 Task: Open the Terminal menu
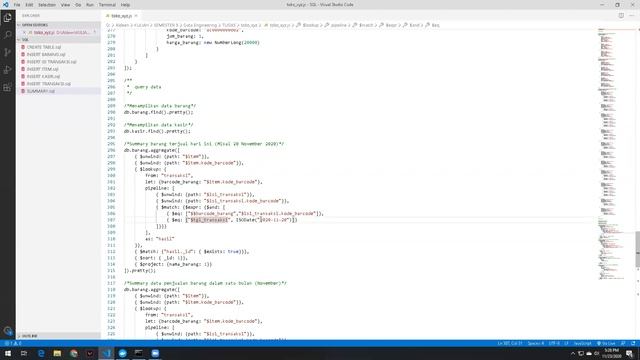coord(107,4)
